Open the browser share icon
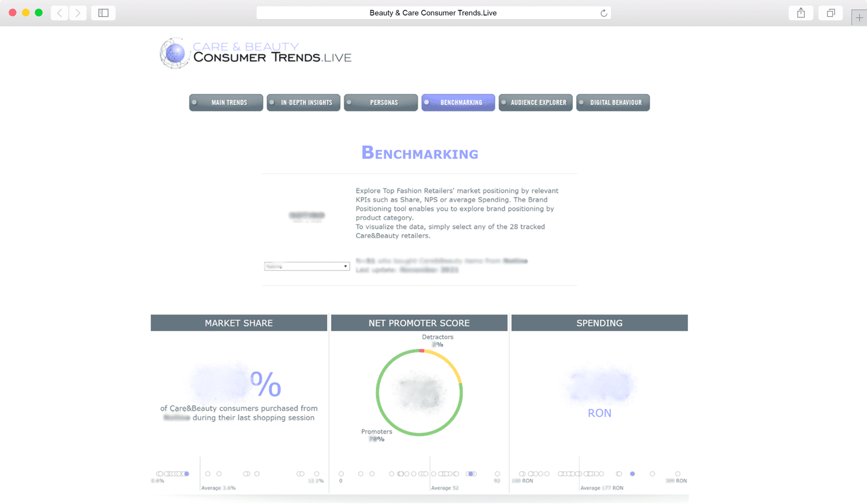The image size is (867, 504). tap(801, 13)
